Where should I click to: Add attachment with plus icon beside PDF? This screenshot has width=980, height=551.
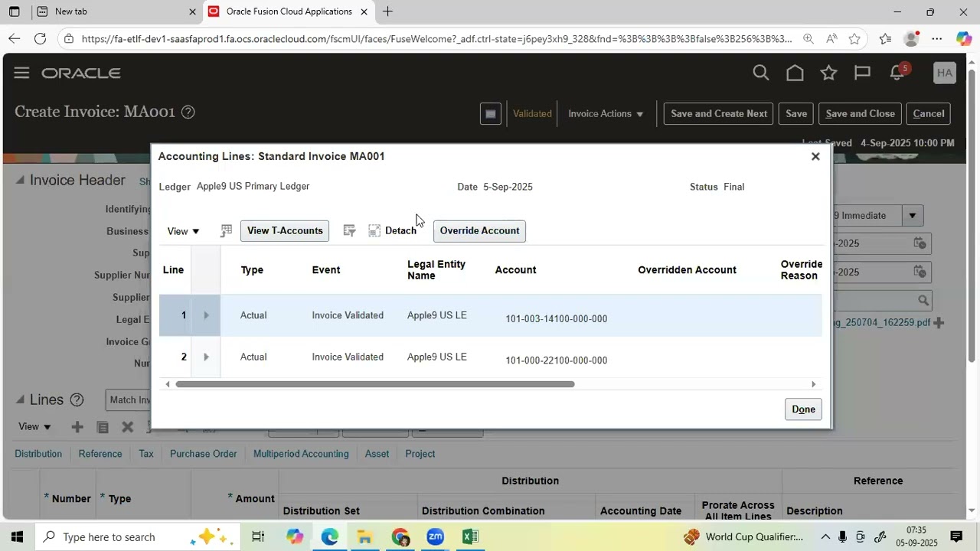point(939,322)
